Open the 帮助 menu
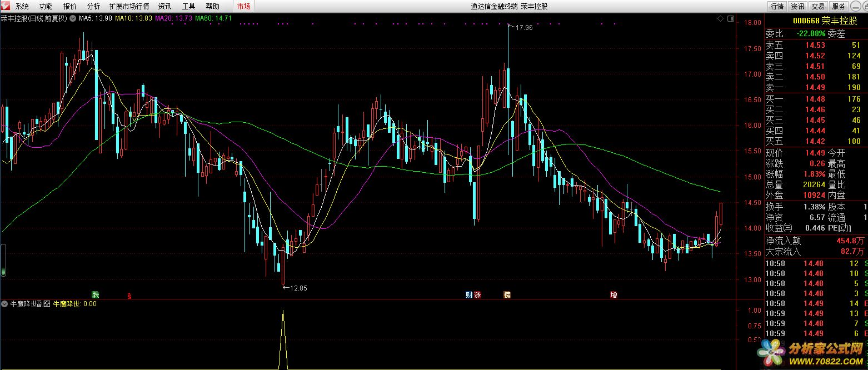Viewport: 868px width, 370px height. coord(213,6)
